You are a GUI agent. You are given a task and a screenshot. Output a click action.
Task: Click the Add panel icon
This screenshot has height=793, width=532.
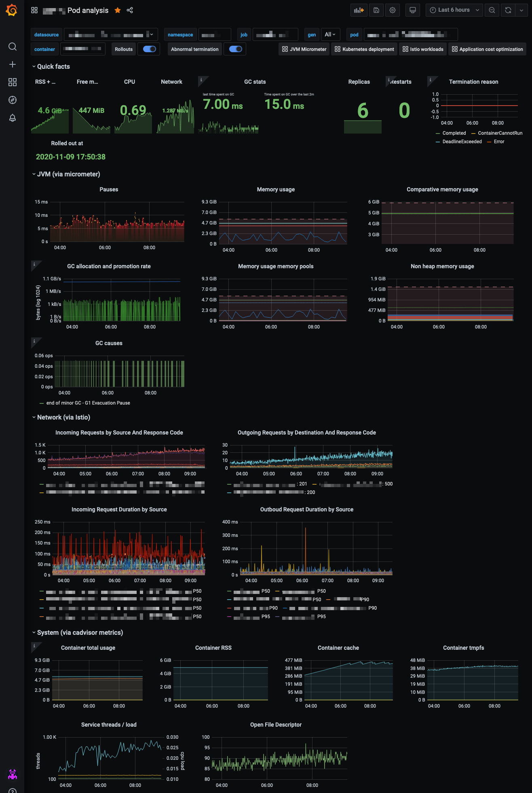359,10
